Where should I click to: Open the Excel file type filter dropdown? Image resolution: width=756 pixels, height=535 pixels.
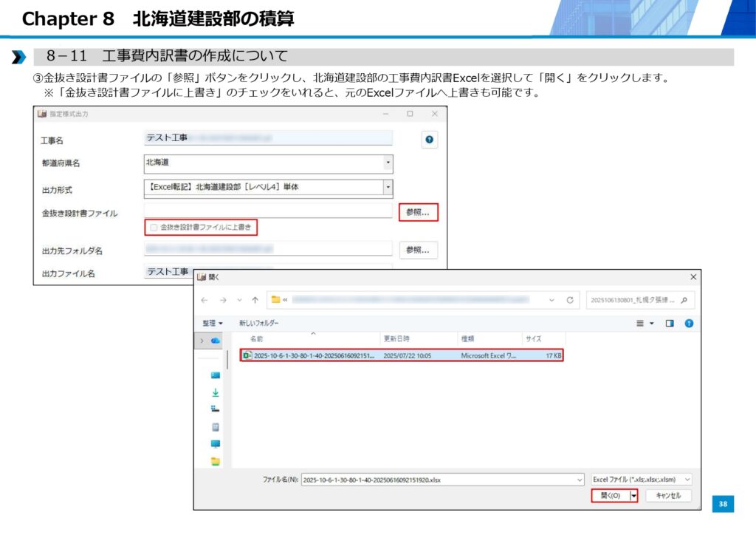[x=641, y=480]
